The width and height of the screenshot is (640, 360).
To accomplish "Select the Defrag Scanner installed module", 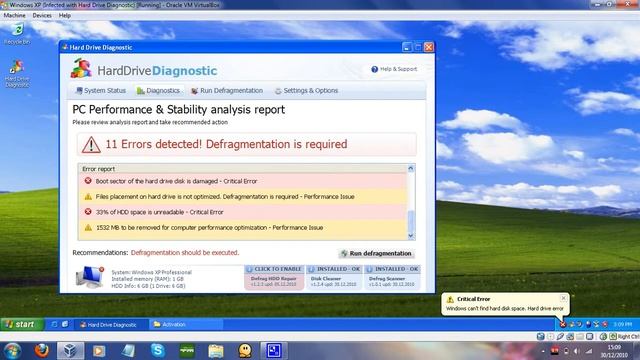I will pyautogui.click(x=392, y=277).
